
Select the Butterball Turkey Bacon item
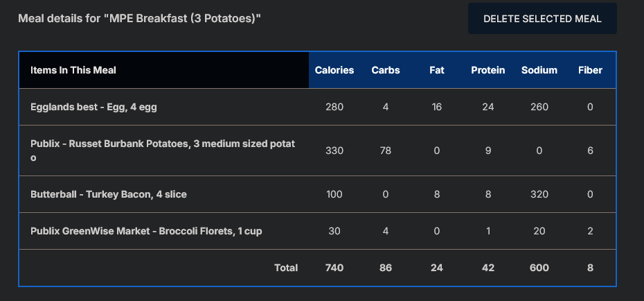109,194
